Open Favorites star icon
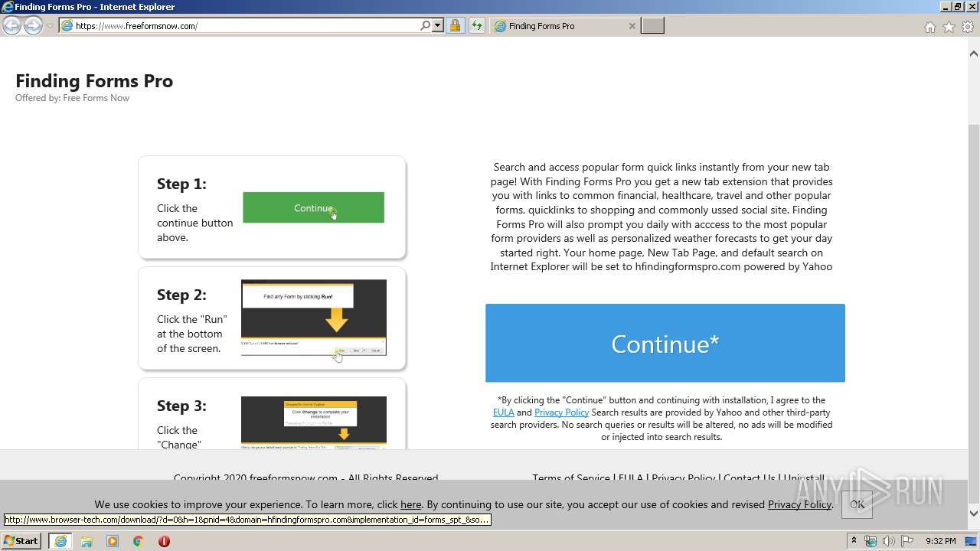980x551 pixels. click(949, 27)
